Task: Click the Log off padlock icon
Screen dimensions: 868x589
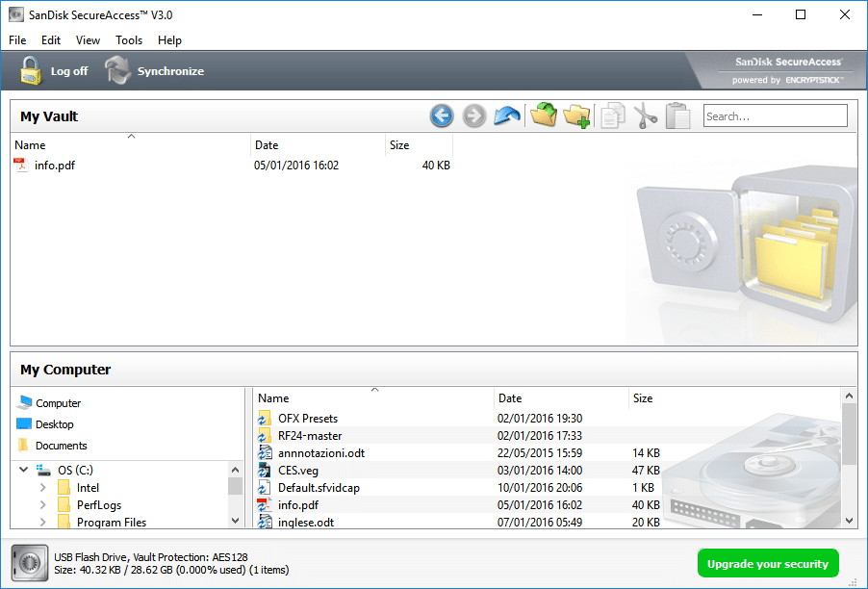Action: click(31, 71)
